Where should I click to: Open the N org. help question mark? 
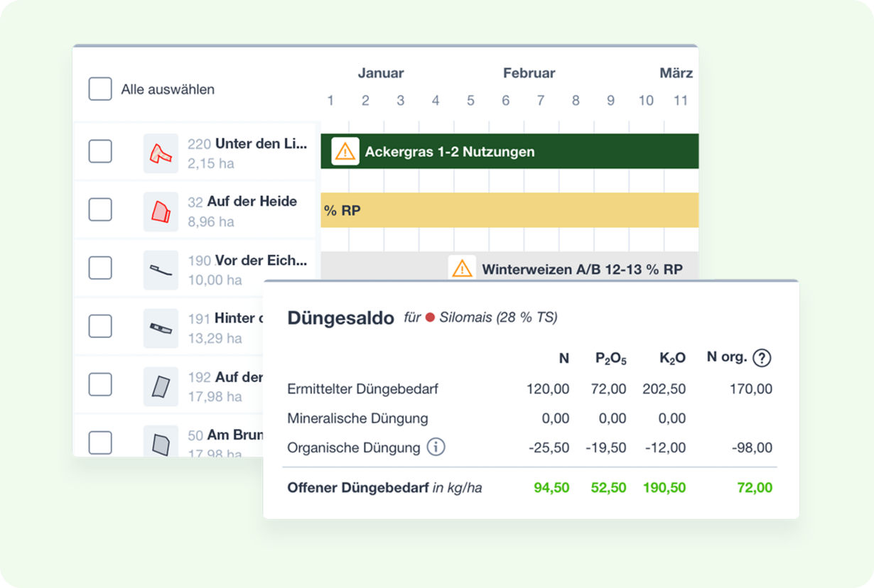click(x=762, y=358)
